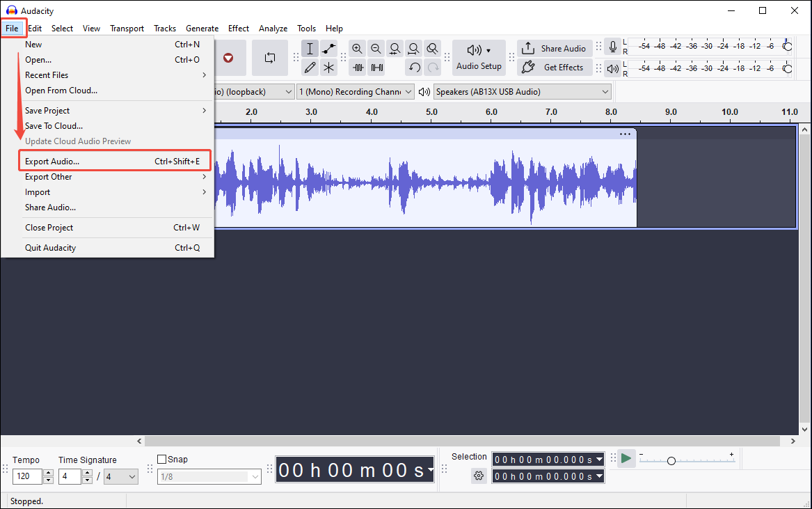Open the Audio Setup button

pyautogui.click(x=479, y=58)
